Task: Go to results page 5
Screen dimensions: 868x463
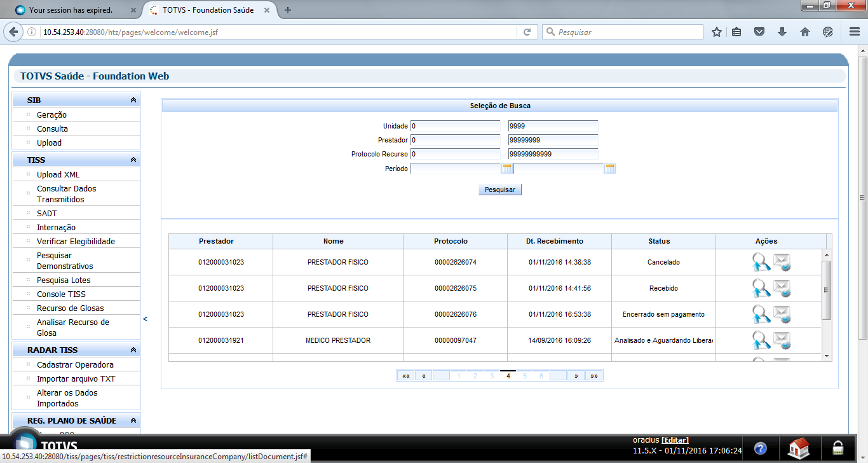Action: [525, 376]
